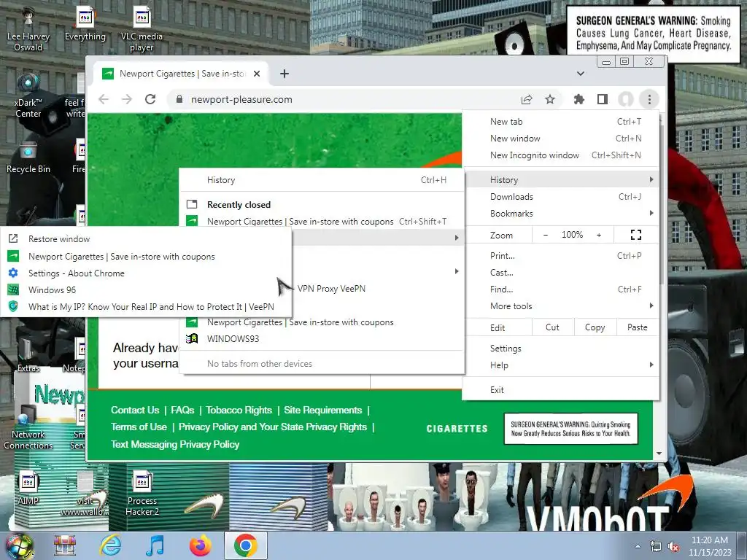Select the Everything desktop icon
747x560 pixels.
85,24
